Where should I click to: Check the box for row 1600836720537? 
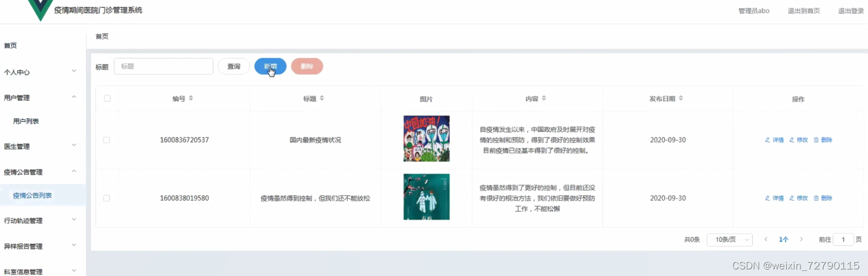(x=107, y=140)
